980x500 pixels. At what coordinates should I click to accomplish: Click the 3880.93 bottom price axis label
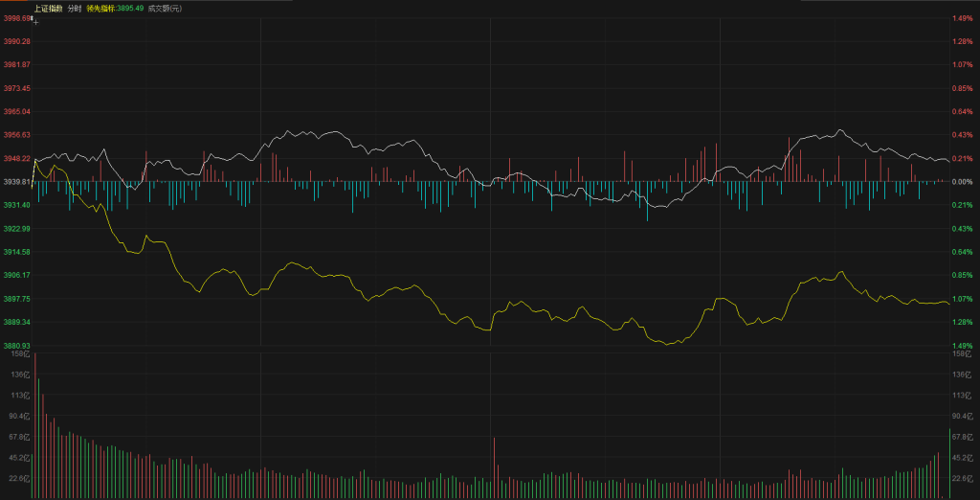coord(16,346)
